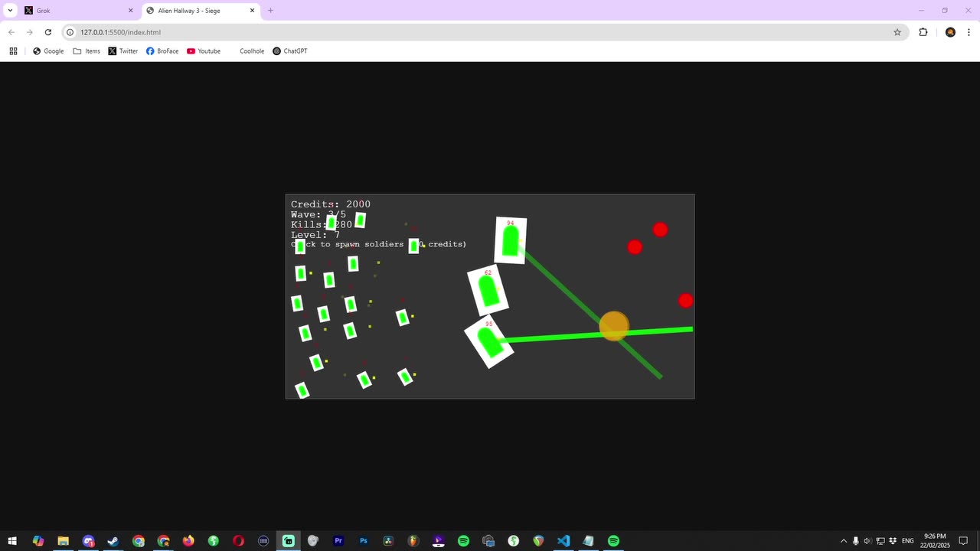
Task: Click the Kills: 280 counter text
Action: point(322,225)
